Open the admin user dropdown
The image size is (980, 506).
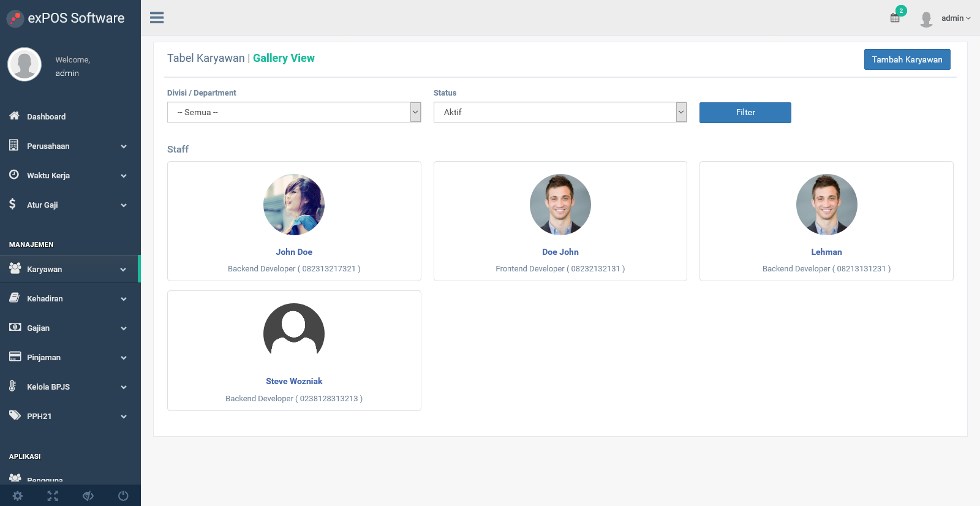[956, 18]
